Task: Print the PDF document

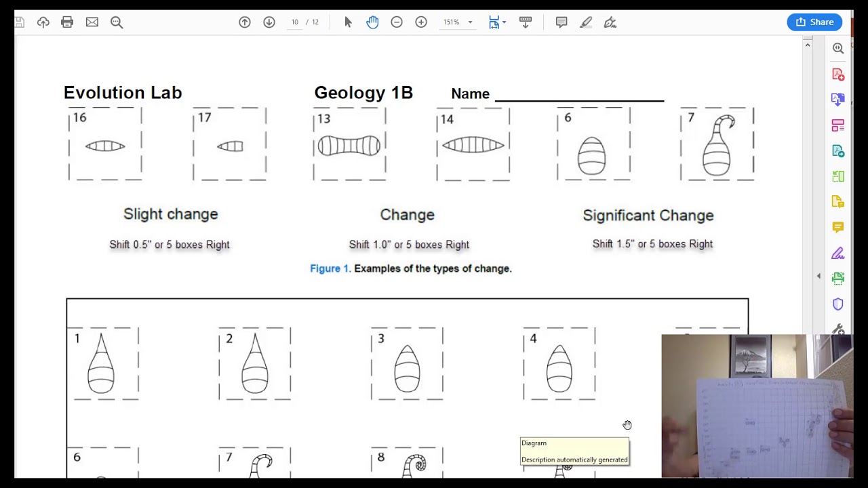Action: pyautogui.click(x=67, y=22)
